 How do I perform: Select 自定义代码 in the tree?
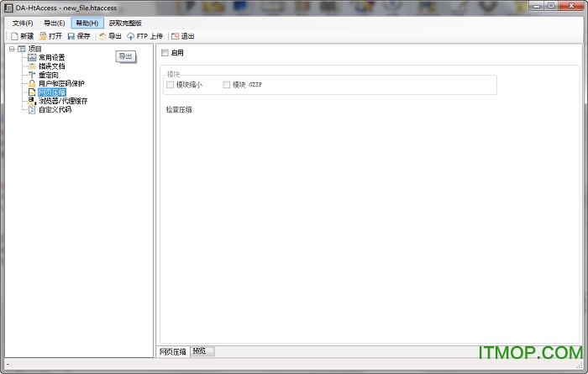tap(55, 109)
